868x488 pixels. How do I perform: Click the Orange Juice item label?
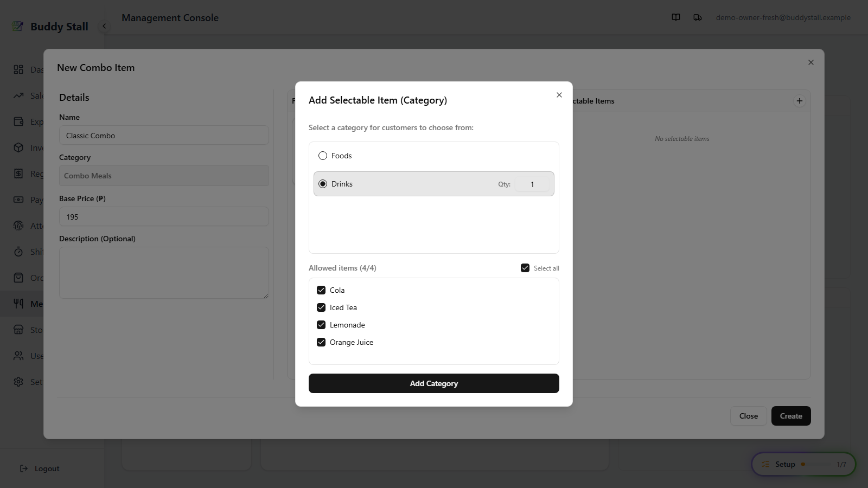(x=352, y=342)
